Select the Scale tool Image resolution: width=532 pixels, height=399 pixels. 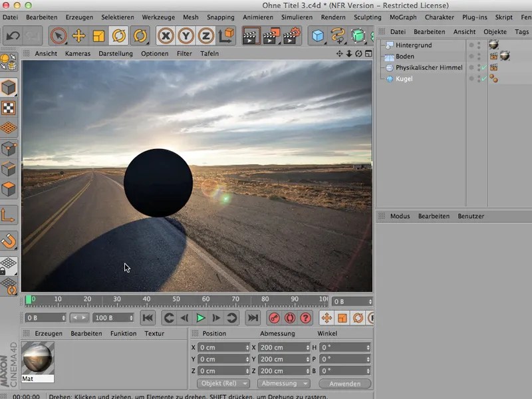click(x=98, y=36)
